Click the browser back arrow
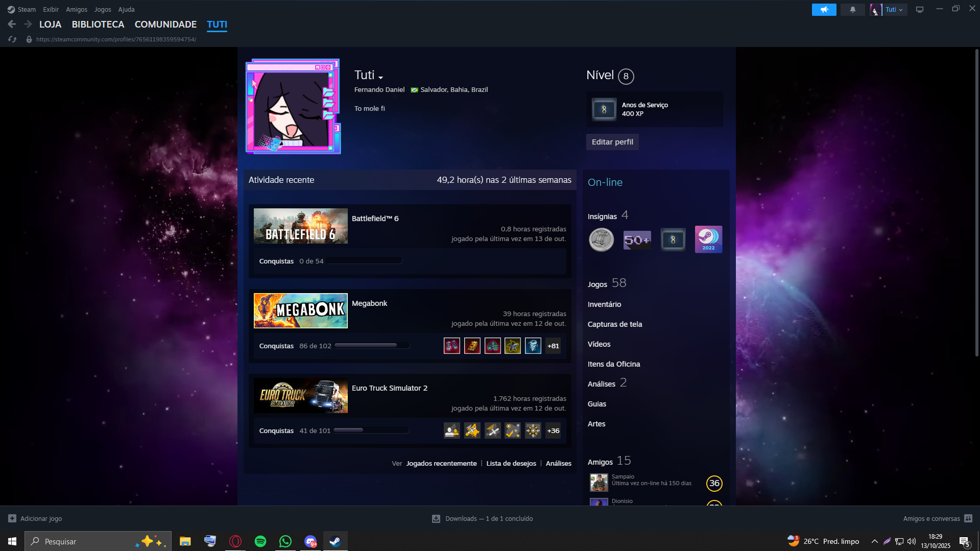Screen dimensions: 980x551 pos(12,24)
